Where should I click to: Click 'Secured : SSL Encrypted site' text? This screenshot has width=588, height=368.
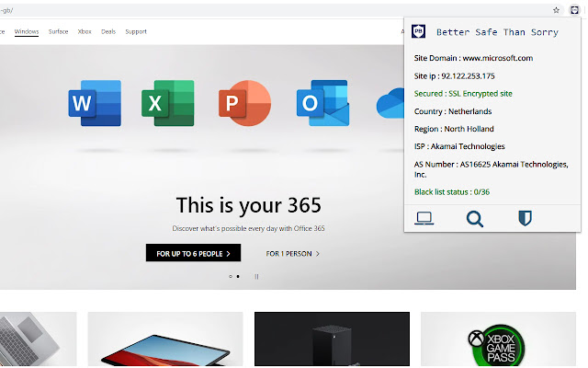point(463,94)
